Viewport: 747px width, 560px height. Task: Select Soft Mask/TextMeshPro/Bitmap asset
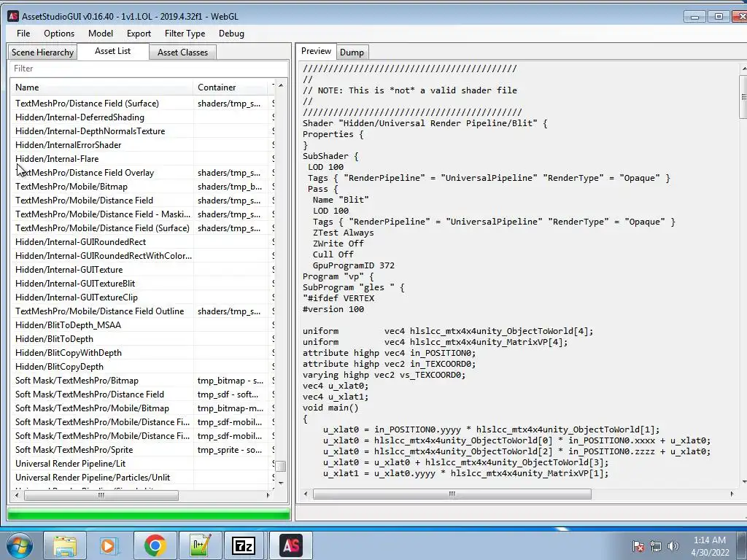tap(142, 381)
